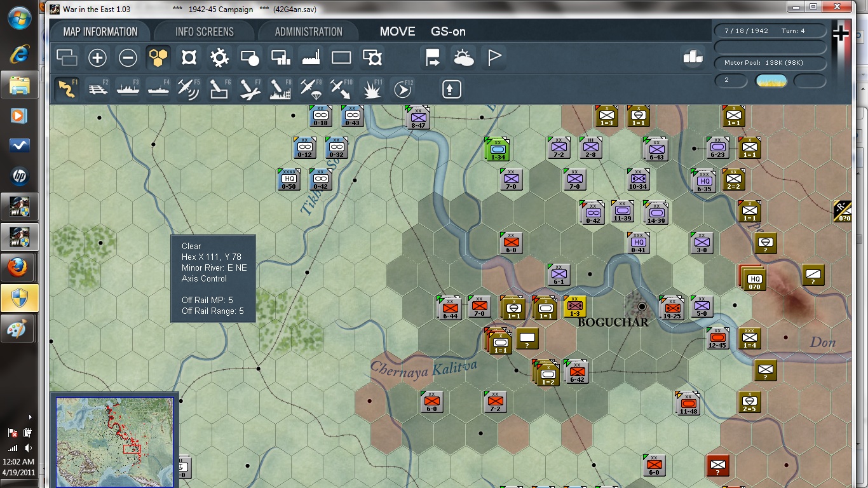Select the HQ 0-50 corps counter
This screenshot has width=868, height=488.
(x=290, y=179)
